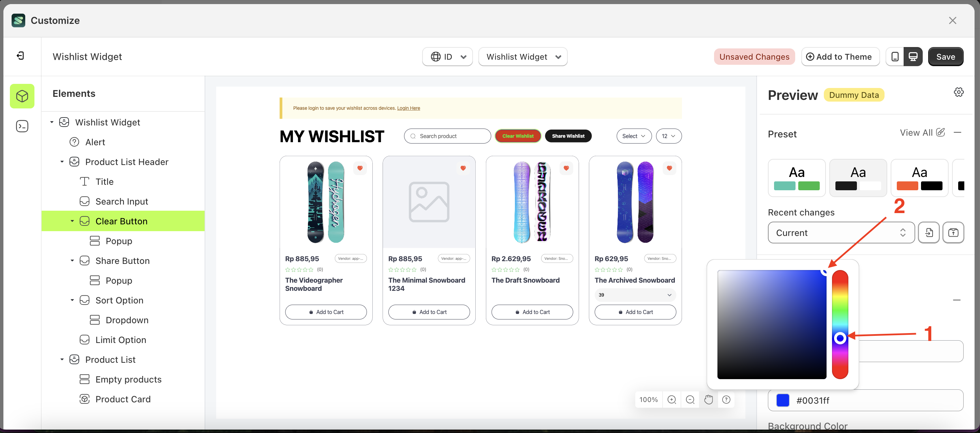This screenshot has width=980, height=433.
Task: Toggle heart on The Videographer Snowboard card
Action: [x=359, y=168]
